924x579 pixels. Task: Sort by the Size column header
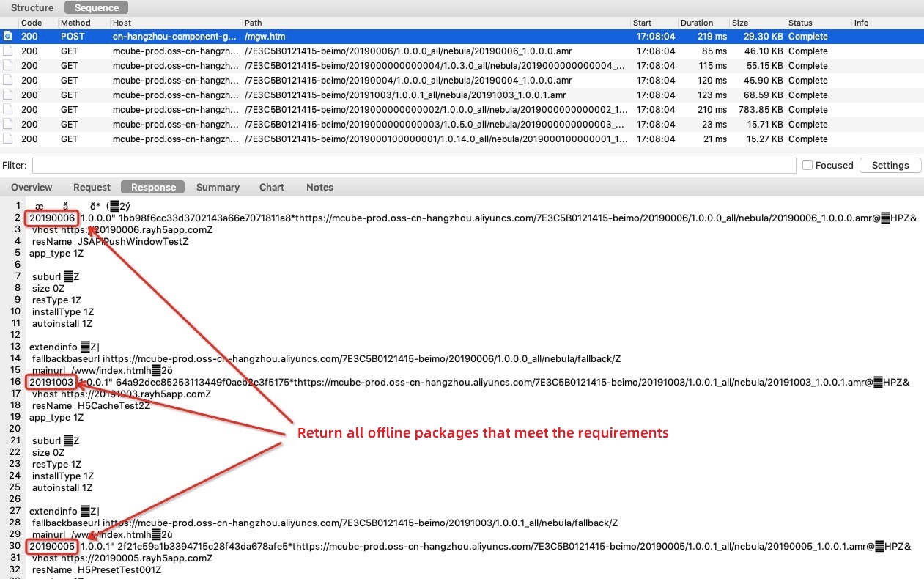pos(741,23)
